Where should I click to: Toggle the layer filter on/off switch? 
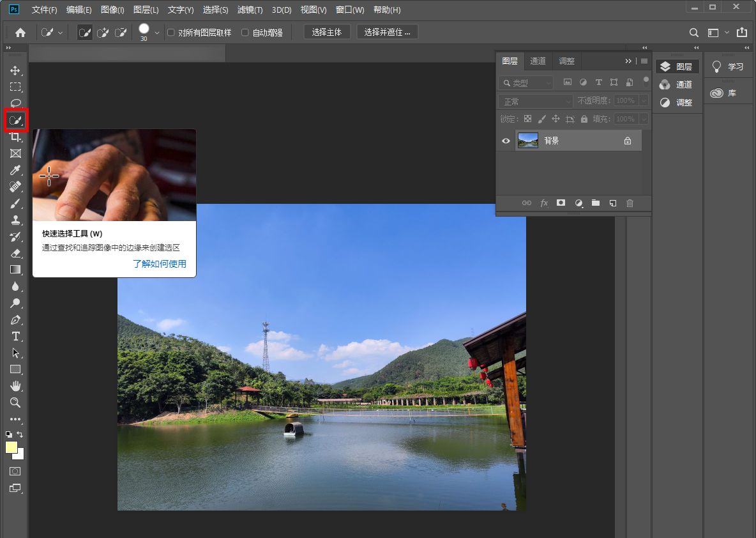(x=646, y=82)
